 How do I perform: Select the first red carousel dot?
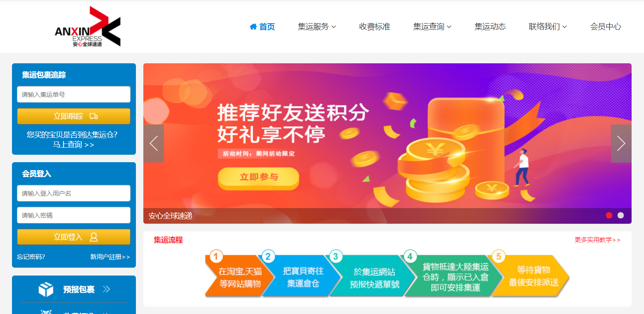(x=609, y=215)
